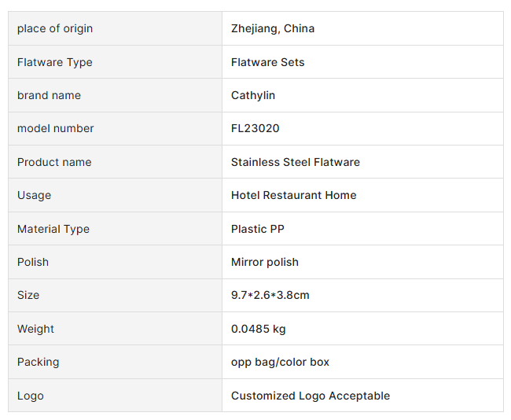Screen dimensions: 511x420
Task: Select the 'Flatware Sets' value text
Action: [x=267, y=62]
